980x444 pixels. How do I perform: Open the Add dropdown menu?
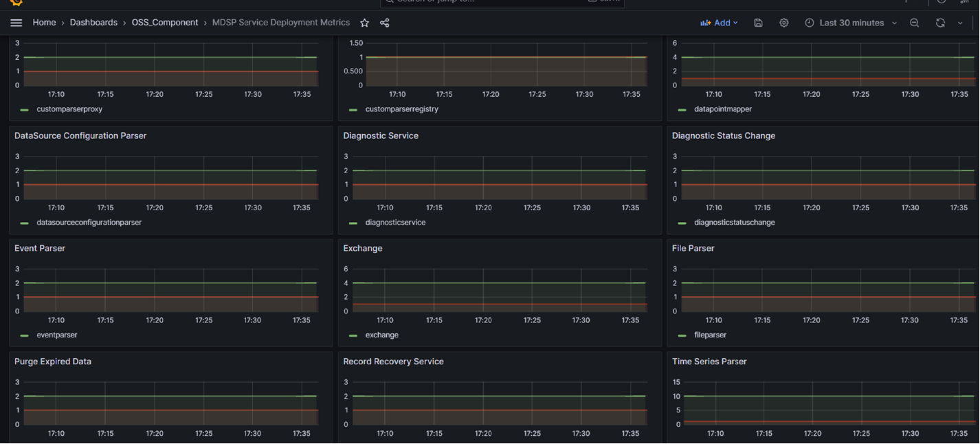(719, 23)
